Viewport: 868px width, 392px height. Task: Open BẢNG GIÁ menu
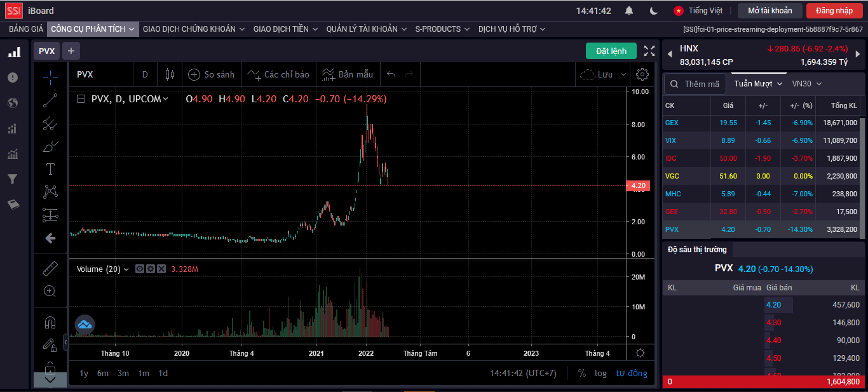pyautogui.click(x=26, y=29)
